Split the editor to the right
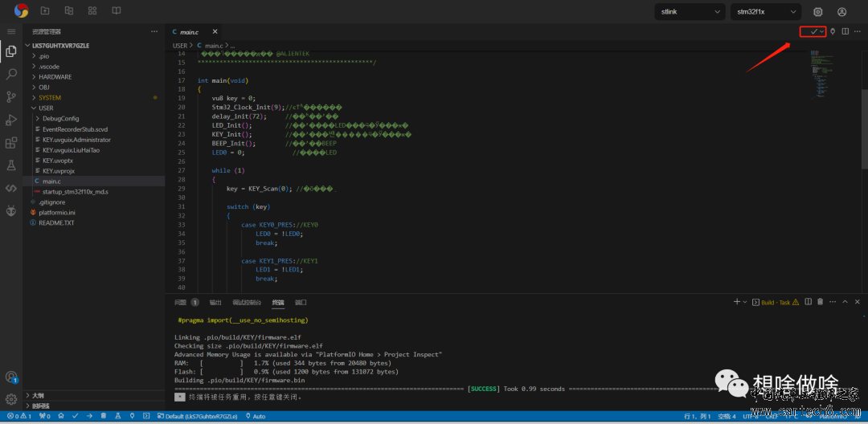868x424 pixels. (845, 31)
